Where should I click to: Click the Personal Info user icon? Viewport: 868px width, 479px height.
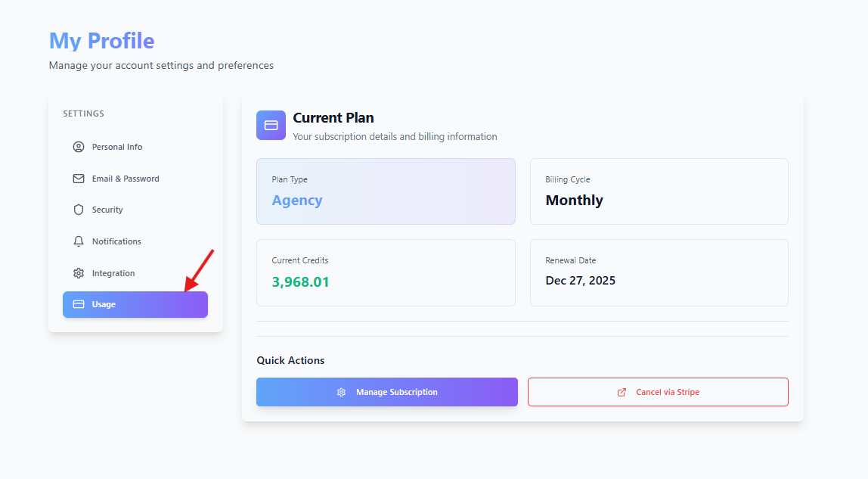[x=79, y=147]
